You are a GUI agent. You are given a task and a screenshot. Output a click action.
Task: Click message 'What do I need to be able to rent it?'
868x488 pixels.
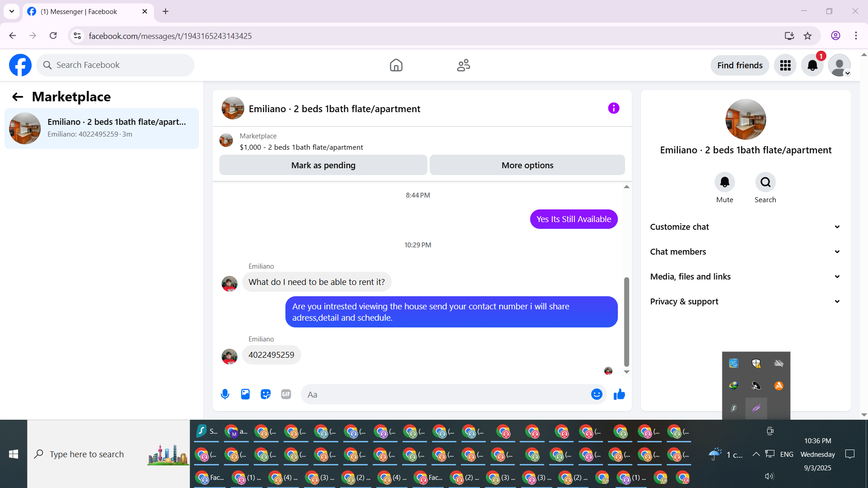coord(317,282)
